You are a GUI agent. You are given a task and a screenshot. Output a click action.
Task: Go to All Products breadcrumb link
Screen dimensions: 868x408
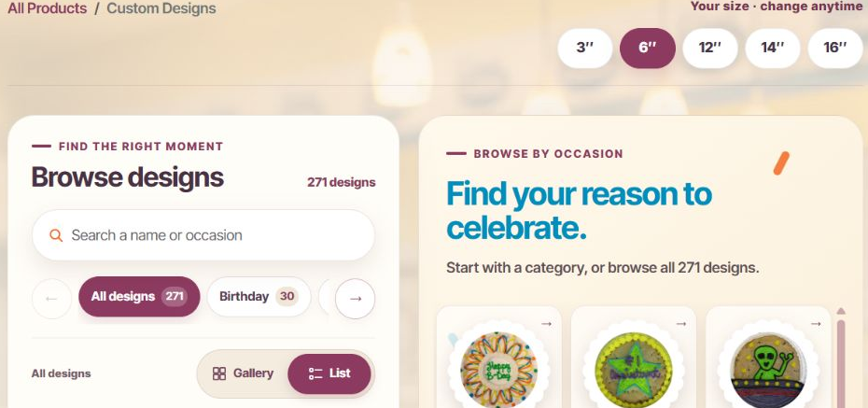(x=47, y=8)
